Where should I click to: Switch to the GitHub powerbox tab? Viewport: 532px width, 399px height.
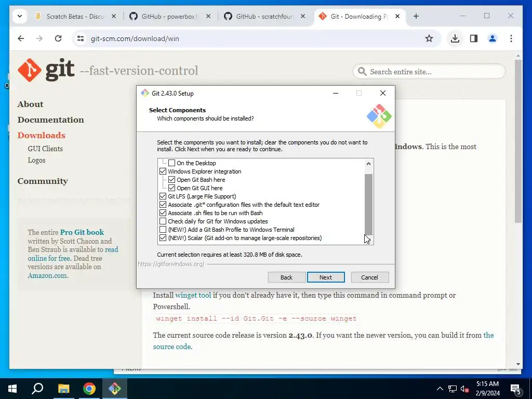[170, 16]
